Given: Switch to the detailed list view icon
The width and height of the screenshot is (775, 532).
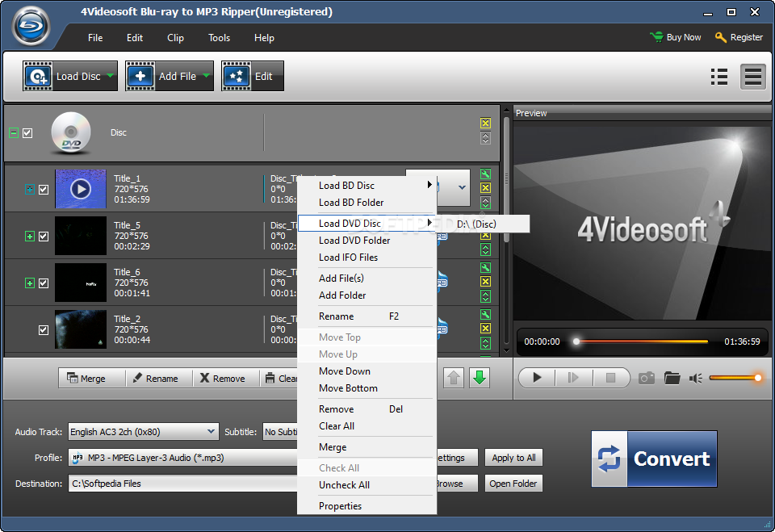Looking at the screenshot, I should (718, 77).
